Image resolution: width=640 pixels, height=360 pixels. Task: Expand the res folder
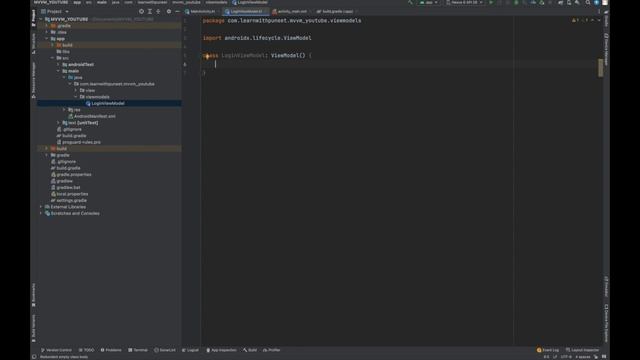tap(64, 110)
